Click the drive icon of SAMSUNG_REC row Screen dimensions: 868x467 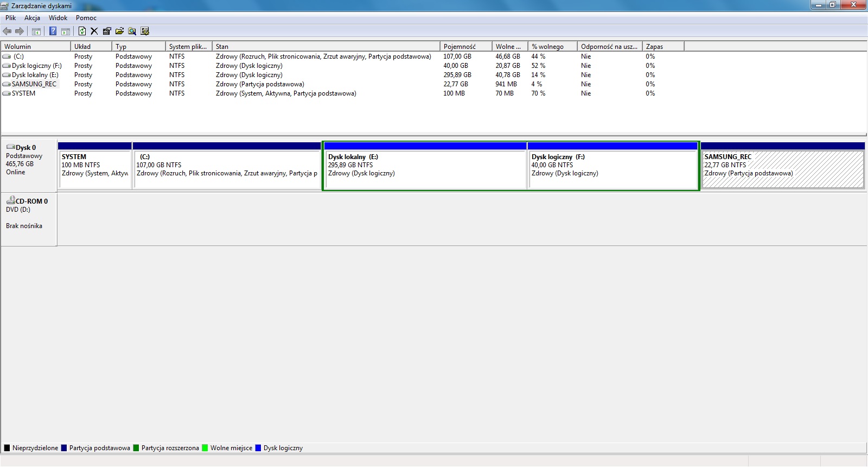click(x=7, y=84)
